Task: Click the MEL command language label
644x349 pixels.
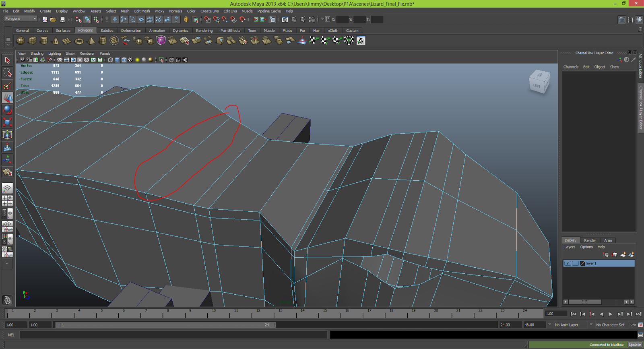Action: tap(11, 335)
